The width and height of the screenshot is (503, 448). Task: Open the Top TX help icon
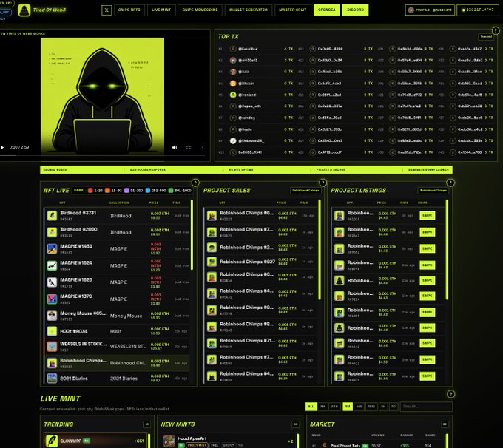tap(496, 30)
